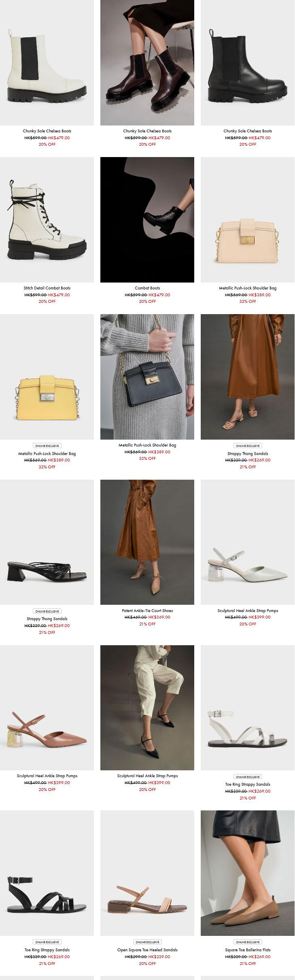295x980 pixels.
Task: View the yellow Metallic Push-Lock Shoulder Bag photo
Action: coord(47,377)
